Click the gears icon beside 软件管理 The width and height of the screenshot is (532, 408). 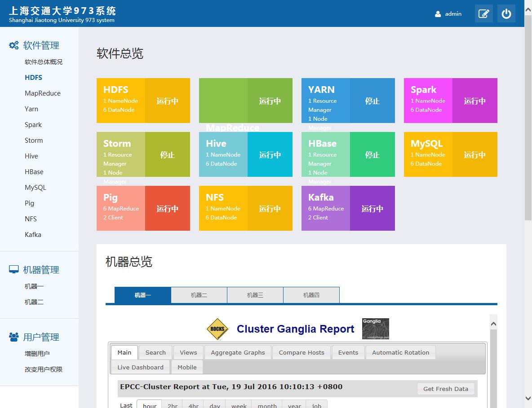click(14, 45)
